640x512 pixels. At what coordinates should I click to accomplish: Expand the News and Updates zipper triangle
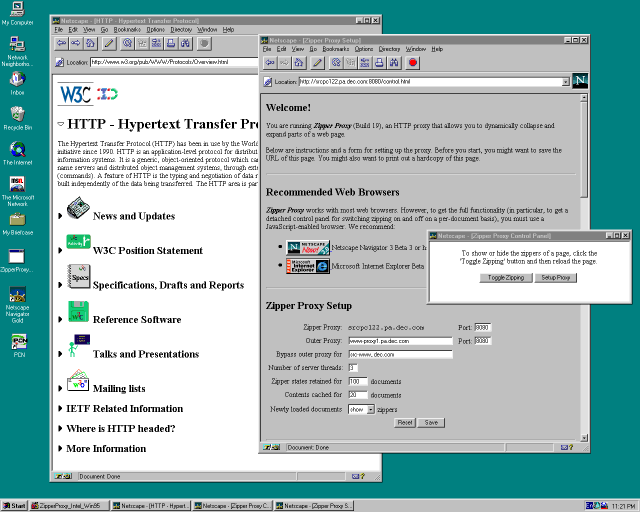(62, 216)
